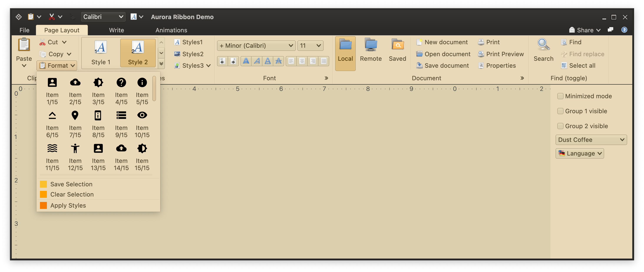Select Item 12/15 accessibility figure icon
Image resolution: width=644 pixels, height=272 pixels.
point(75,148)
